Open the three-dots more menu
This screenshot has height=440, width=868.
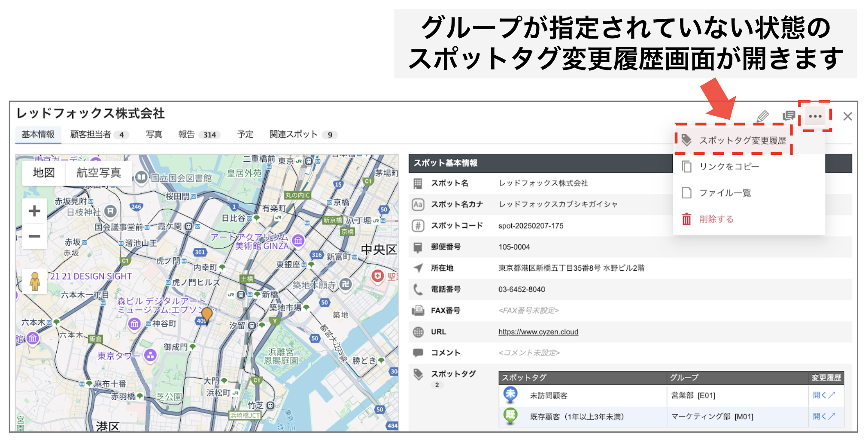[x=815, y=116]
